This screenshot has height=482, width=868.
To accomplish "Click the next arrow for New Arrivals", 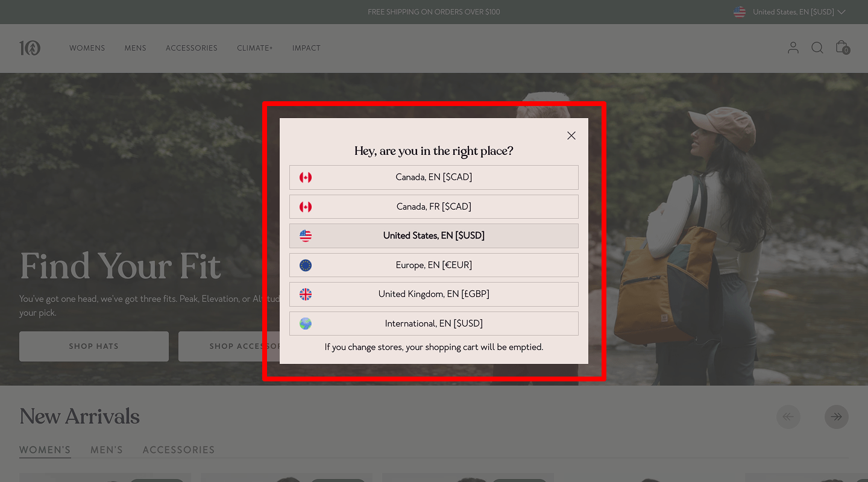I will point(837,416).
